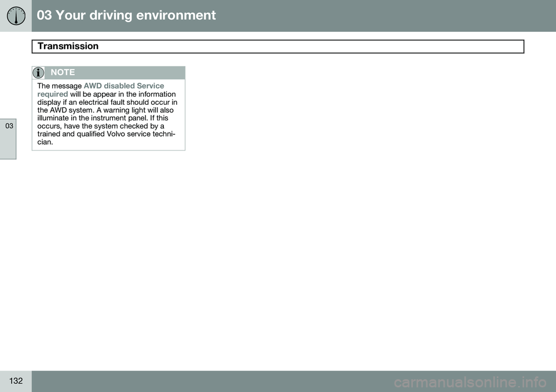The height and width of the screenshot is (392, 556).
Task: Click the NOTE header label
Action: coord(63,72)
